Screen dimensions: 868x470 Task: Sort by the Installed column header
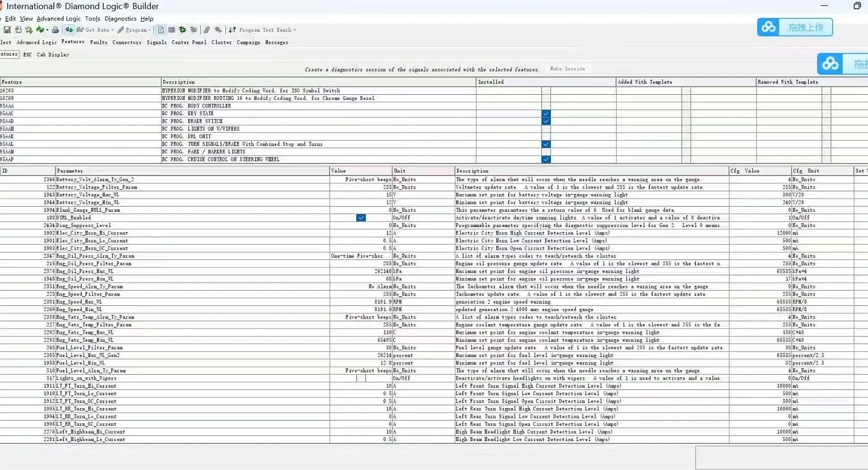(x=546, y=82)
